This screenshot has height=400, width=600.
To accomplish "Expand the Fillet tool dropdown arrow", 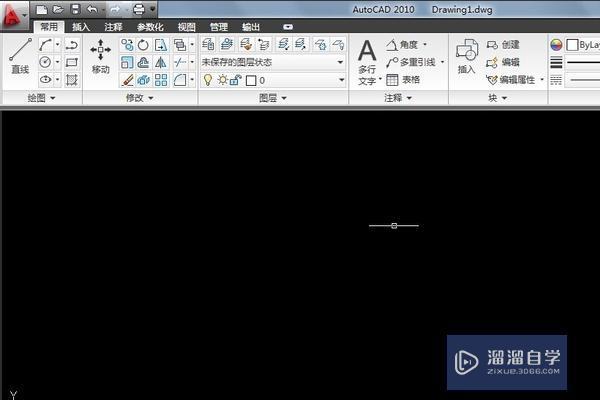I will [x=192, y=80].
